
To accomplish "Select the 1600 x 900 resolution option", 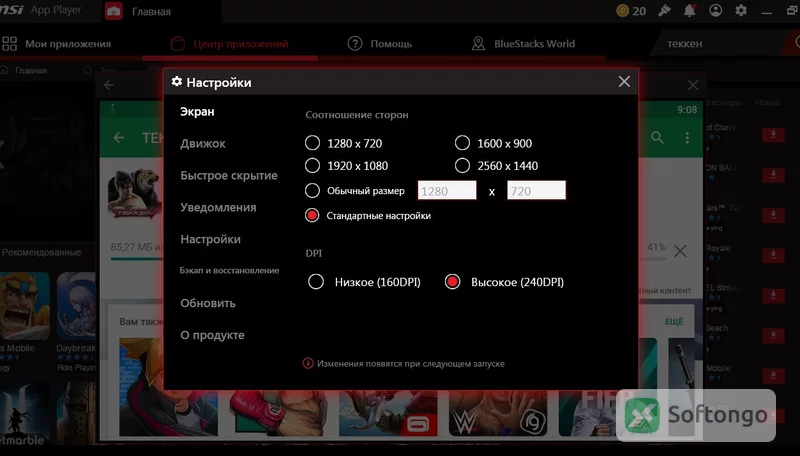I will pyautogui.click(x=462, y=143).
